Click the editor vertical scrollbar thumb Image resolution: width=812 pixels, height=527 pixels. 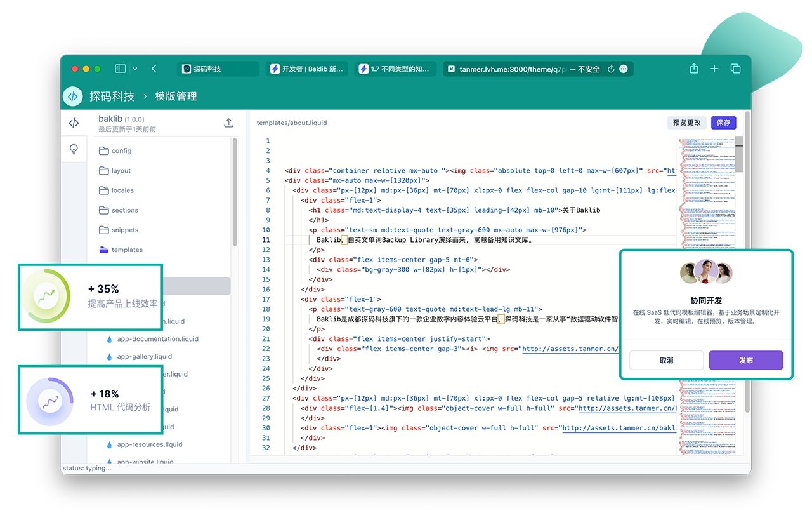coord(740,154)
